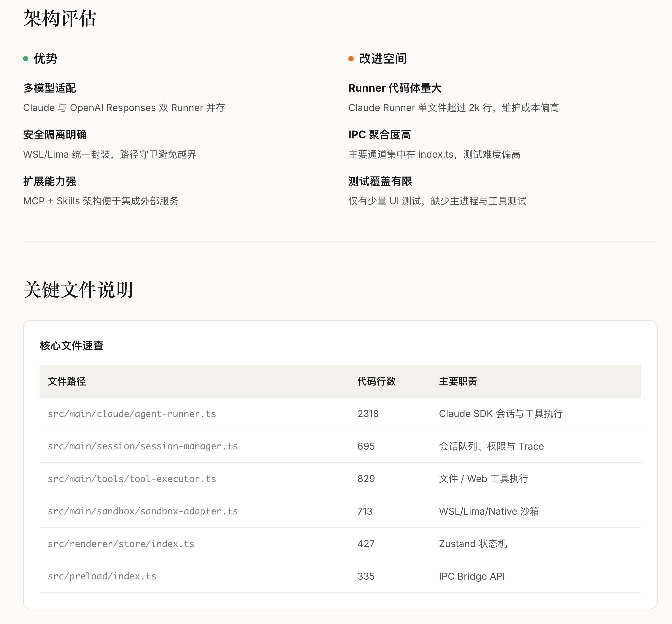Click the 测试覆盖有限 title
The width and height of the screenshot is (672, 624).
[380, 181]
